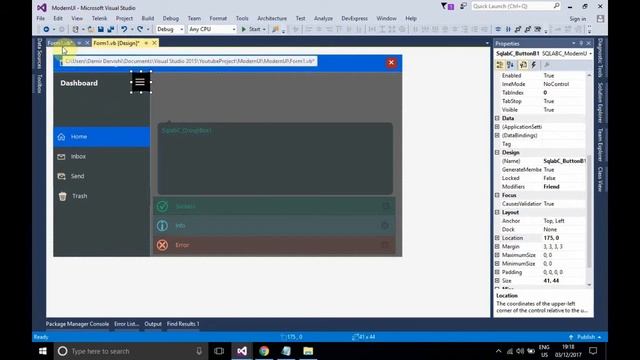Expand the Size property

pos(497,280)
